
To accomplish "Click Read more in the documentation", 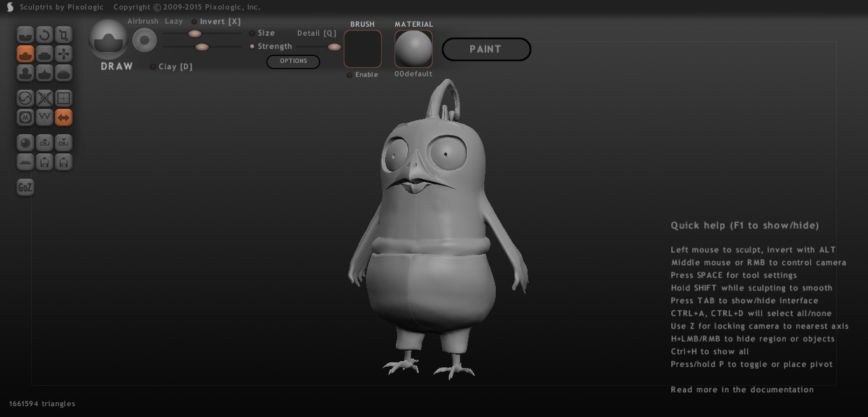I will 742,390.
